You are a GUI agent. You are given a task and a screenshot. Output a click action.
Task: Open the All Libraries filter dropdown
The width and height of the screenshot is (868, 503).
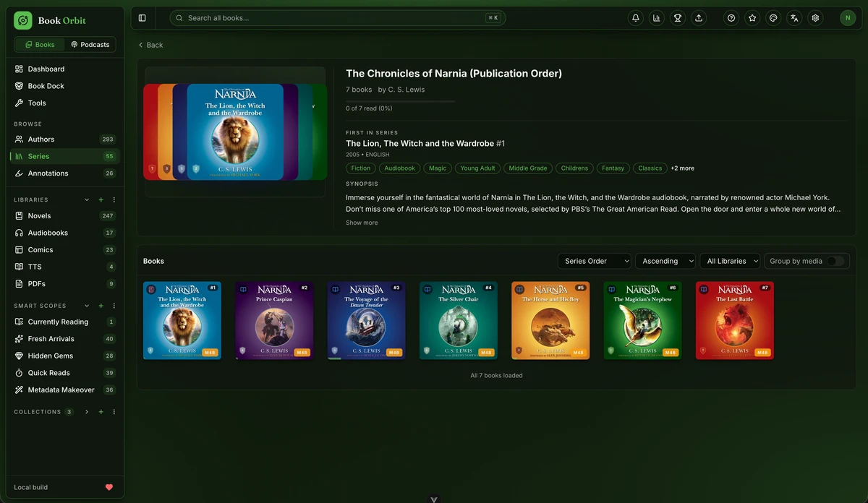(x=730, y=261)
